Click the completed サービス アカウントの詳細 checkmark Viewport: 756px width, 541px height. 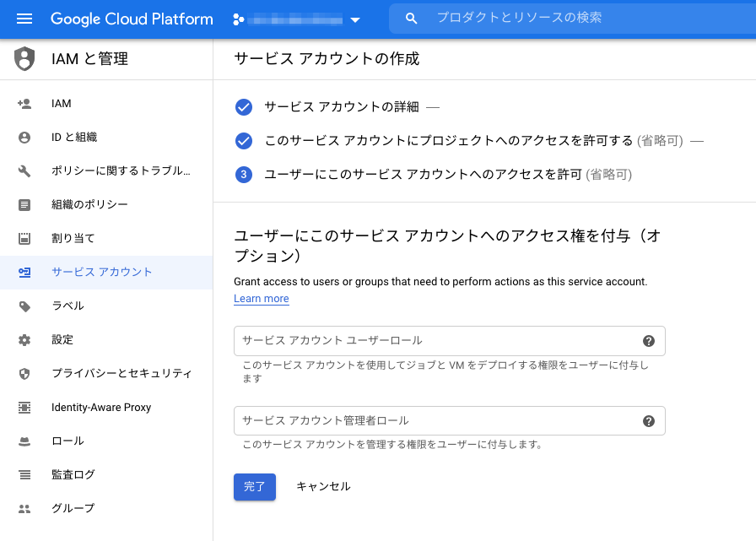tap(244, 107)
